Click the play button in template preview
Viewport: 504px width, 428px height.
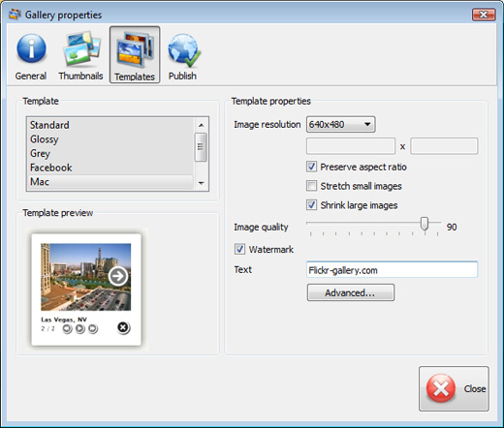(x=79, y=328)
